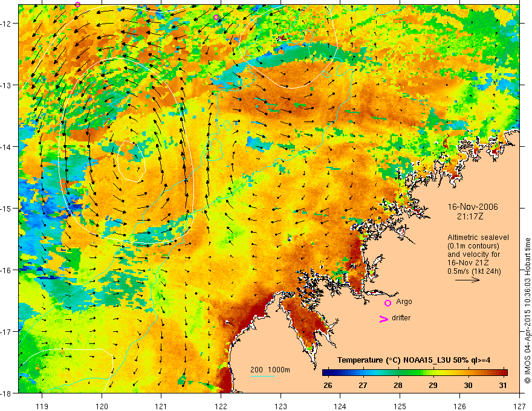Click the longitude axis label '120'
Viewport: 532px width, 411px height.
click(x=102, y=406)
